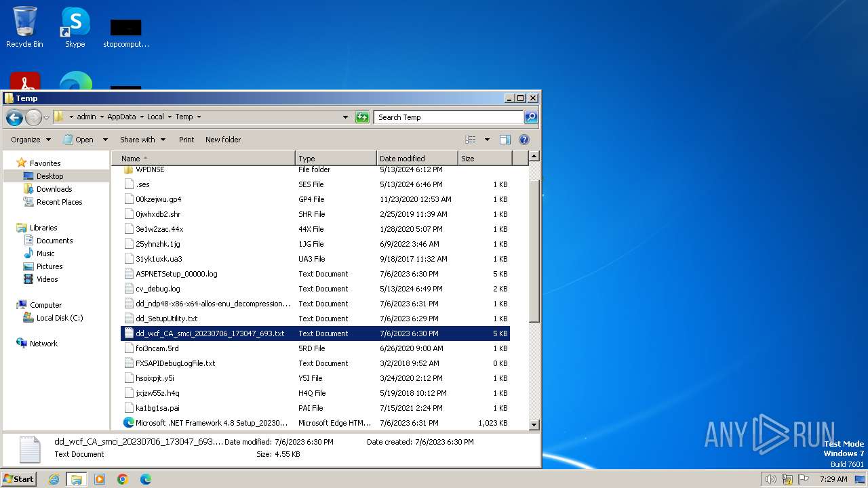Click AppData in the address path
The width and height of the screenshot is (868, 488).
click(x=121, y=117)
